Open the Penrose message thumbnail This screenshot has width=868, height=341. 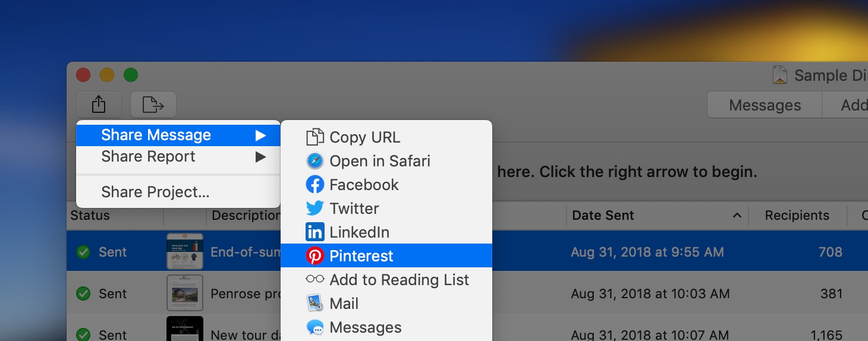pos(185,293)
